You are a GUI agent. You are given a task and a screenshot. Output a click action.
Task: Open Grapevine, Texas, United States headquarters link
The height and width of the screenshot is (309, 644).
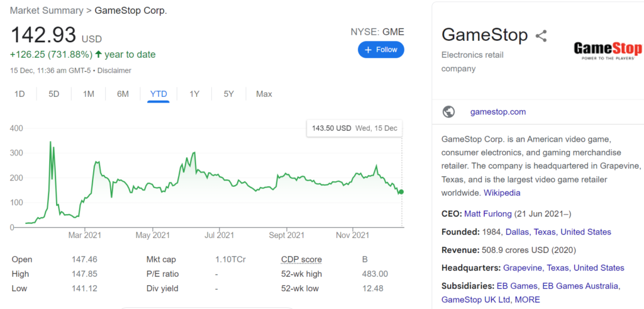pos(563,268)
